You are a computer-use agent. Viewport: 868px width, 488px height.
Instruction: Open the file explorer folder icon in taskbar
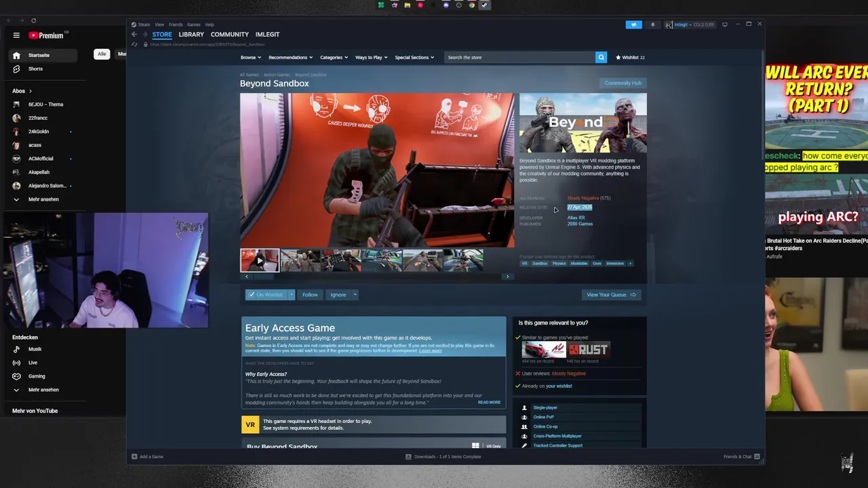[x=407, y=5]
